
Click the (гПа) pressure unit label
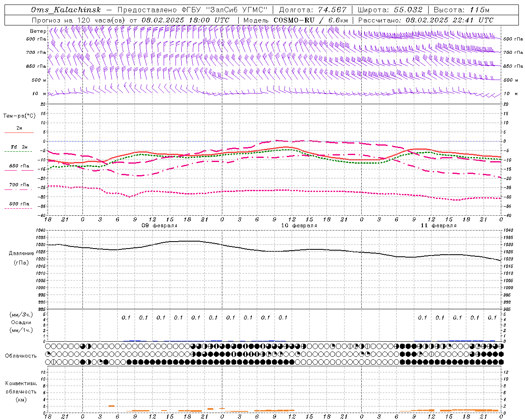pos(21,263)
